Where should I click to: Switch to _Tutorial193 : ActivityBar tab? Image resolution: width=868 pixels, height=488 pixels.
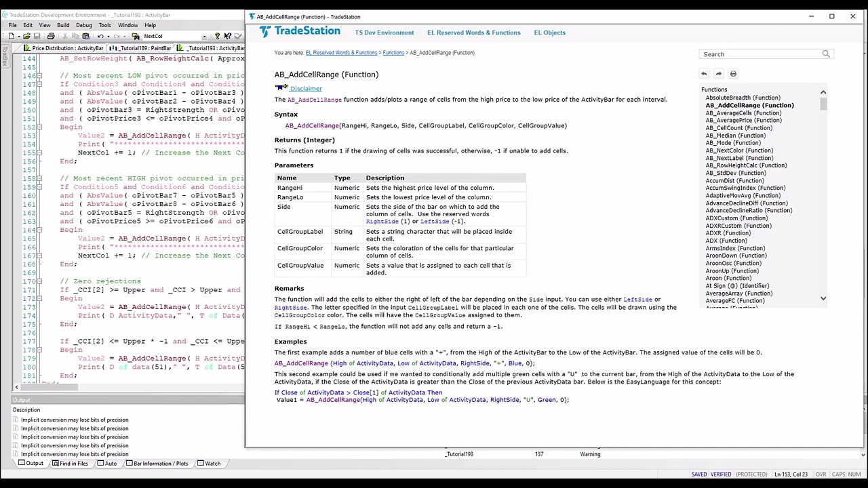pos(210,48)
